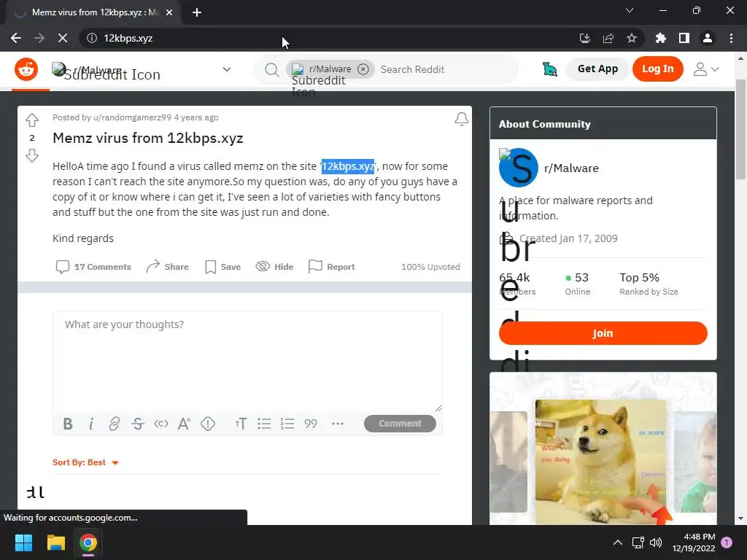Toggle italic formatting in comment editor

[91, 424]
